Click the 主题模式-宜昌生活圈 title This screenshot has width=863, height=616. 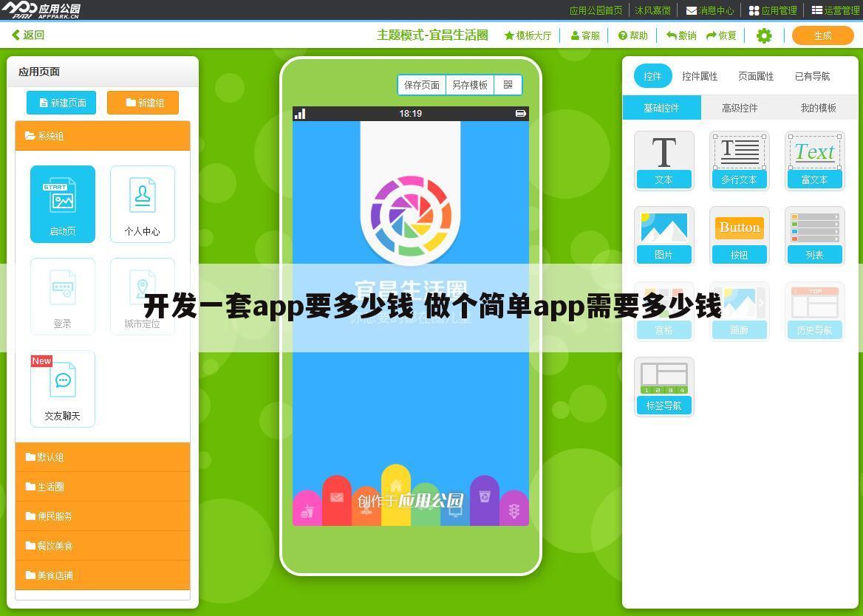pyautogui.click(x=432, y=35)
